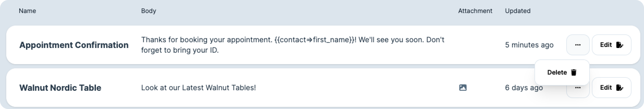Click the 'Look at our Latest Walnut Tables!' text

(x=198, y=88)
